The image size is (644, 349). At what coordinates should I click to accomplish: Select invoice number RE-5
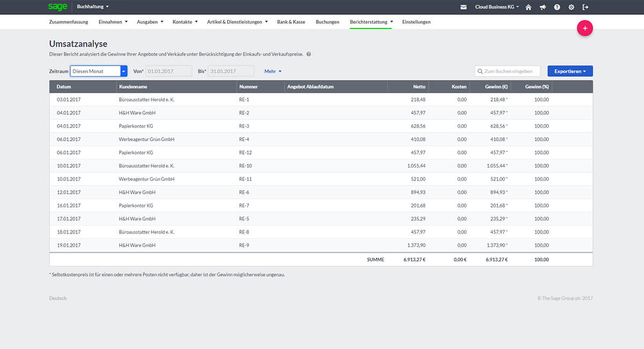[244, 219]
